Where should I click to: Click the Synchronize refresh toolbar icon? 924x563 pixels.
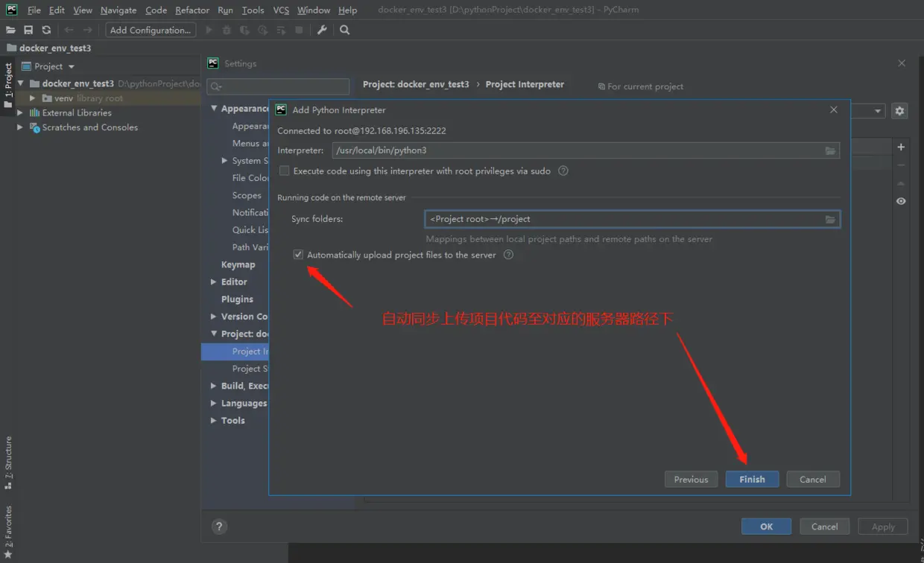coord(46,30)
